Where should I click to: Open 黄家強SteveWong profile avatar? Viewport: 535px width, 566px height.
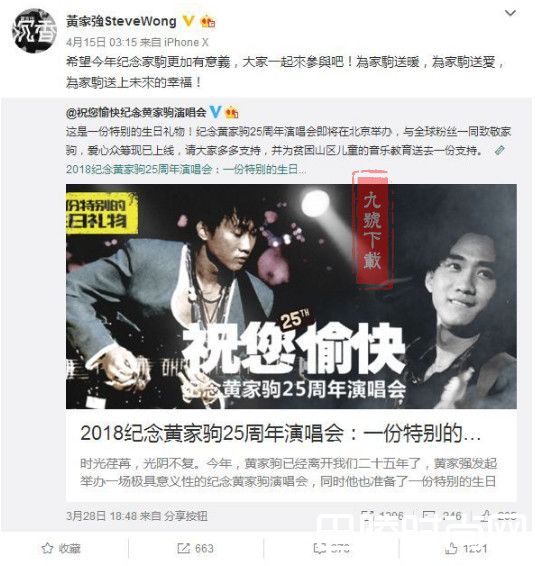click(35, 31)
